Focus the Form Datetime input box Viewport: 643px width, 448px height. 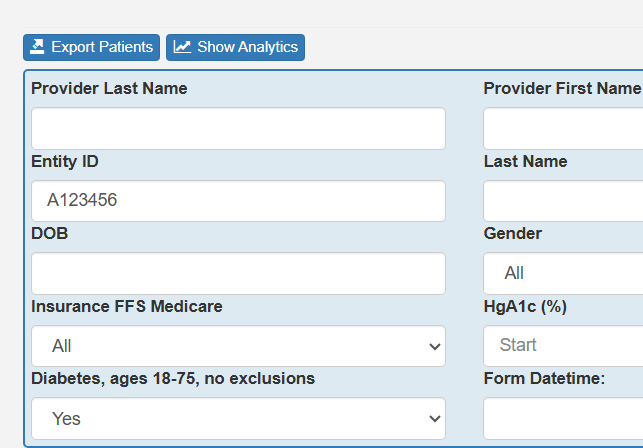(563, 418)
